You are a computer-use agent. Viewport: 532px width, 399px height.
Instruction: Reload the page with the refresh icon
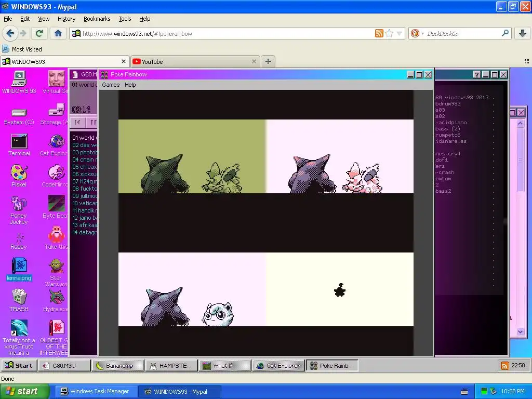click(39, 33)
